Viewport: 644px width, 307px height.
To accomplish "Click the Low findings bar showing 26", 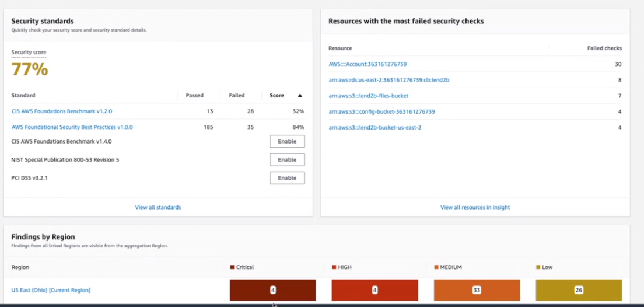I will coord(579,290).
